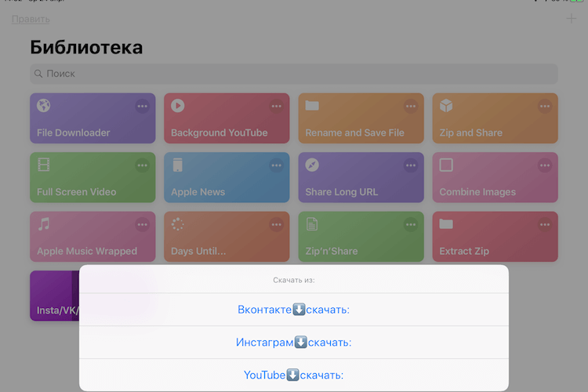Image resolution: width=588 pixels, height=392 pixels.
Task: Click music note icon on Apple Music Wrapped
Action: pyautogui.click(x=44, y=224)
